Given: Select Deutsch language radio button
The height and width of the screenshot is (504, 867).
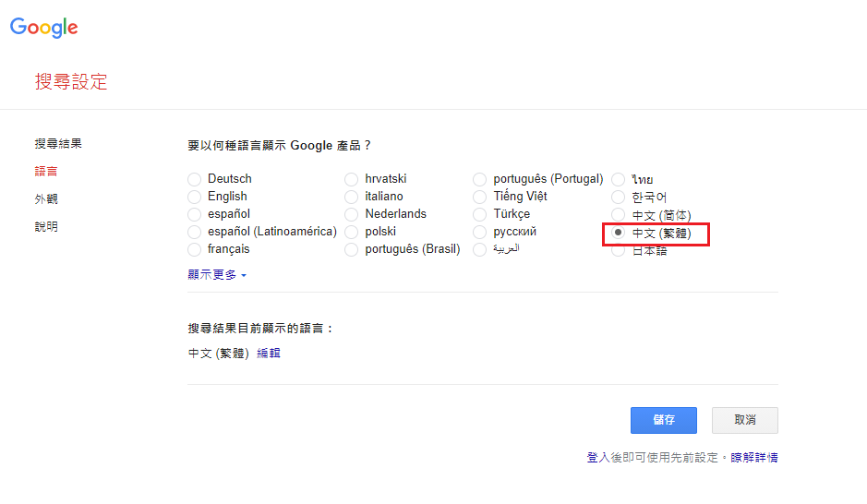Looking at the screenshot, I should tap(194, 179).
